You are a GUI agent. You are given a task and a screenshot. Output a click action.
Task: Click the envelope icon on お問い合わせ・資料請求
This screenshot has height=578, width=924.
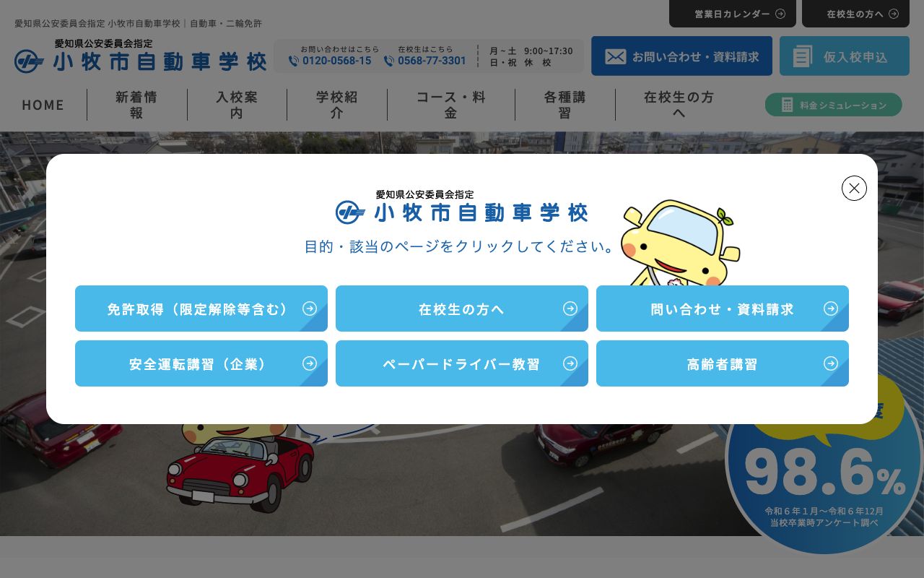616,56
